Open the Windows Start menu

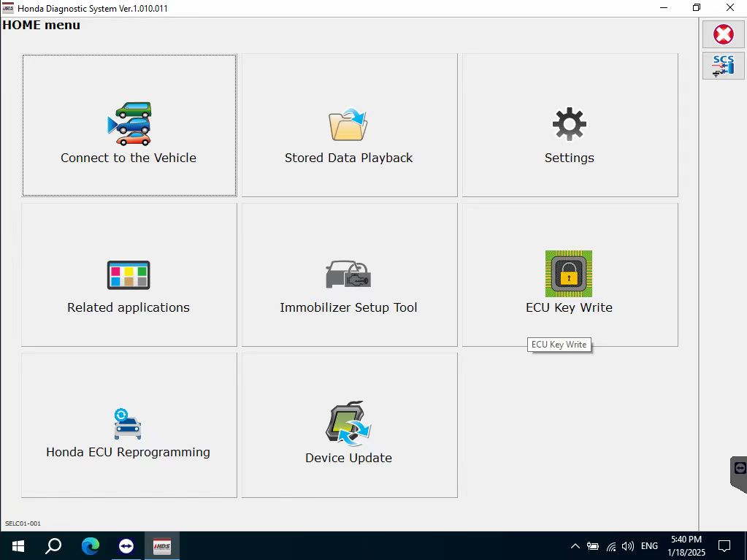[18, 545]
